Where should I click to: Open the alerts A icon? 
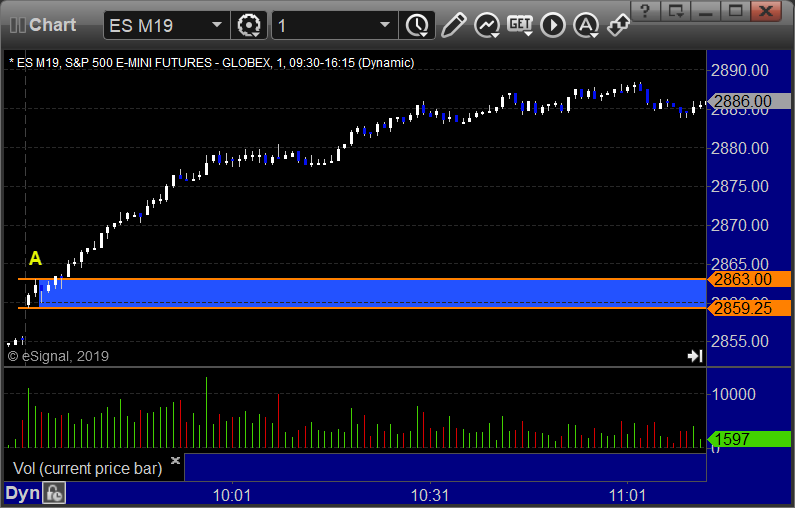[x=586, y=25]
